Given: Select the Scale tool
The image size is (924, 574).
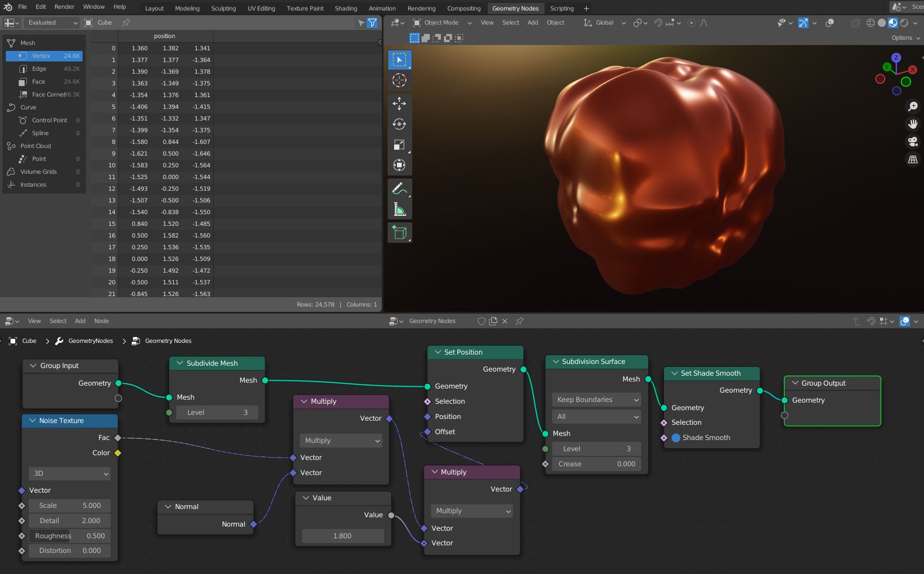Looking at the screenshot, I should 399,145.
